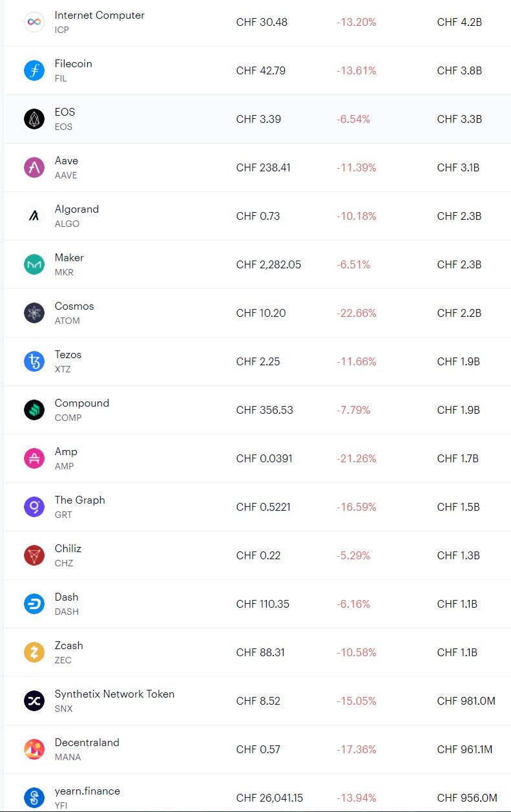
Task: Click the Filecoin blue logo icon
Action: tap(34, 70)
